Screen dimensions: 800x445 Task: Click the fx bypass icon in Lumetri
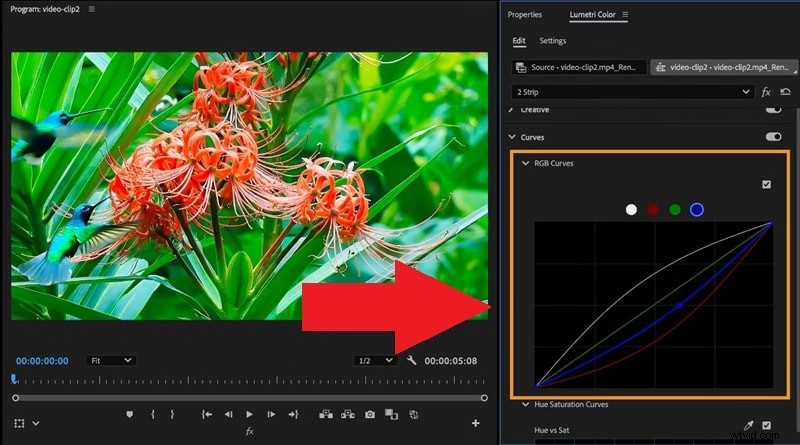click(766, 92)
